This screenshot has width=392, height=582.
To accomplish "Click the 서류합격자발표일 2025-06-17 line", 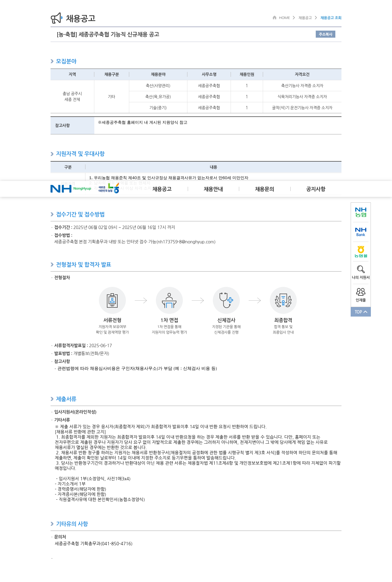I will click(83, 345).
